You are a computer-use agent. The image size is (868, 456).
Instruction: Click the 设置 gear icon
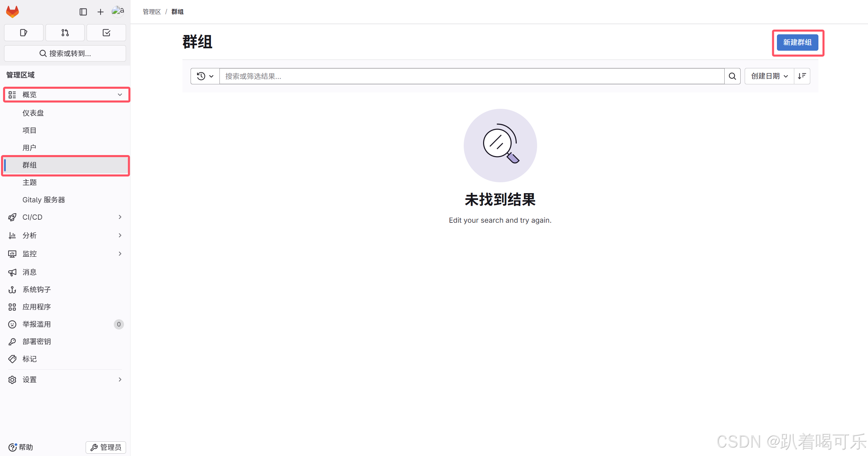(12, 380)
